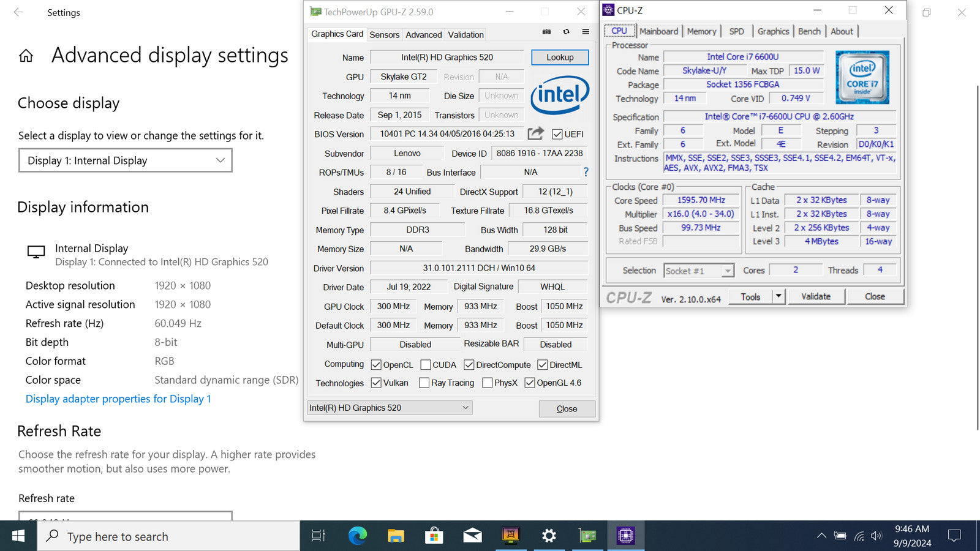Click the Close button in CPU-Z
The height and width of the screenshot is (551, 980).
[875, 296]
